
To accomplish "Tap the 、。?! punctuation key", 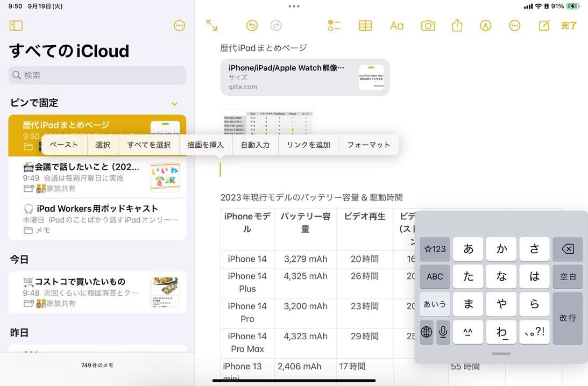I will [x=534, y=332].
